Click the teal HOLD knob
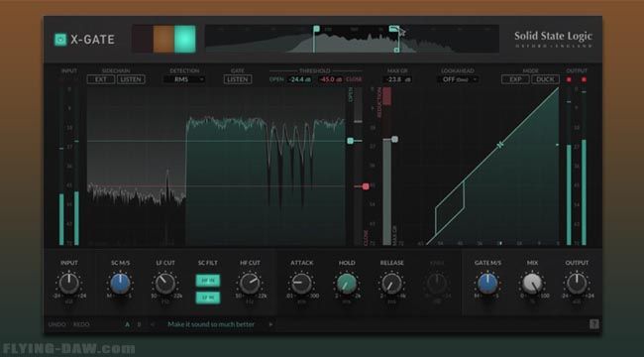 [x=347, y=284]
